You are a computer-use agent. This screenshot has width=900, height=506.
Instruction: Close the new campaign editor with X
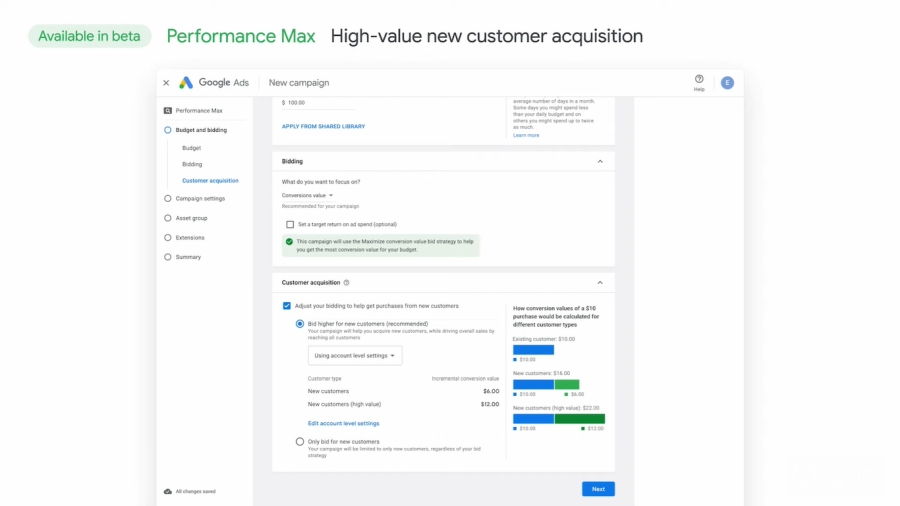(x=166, y=83)
